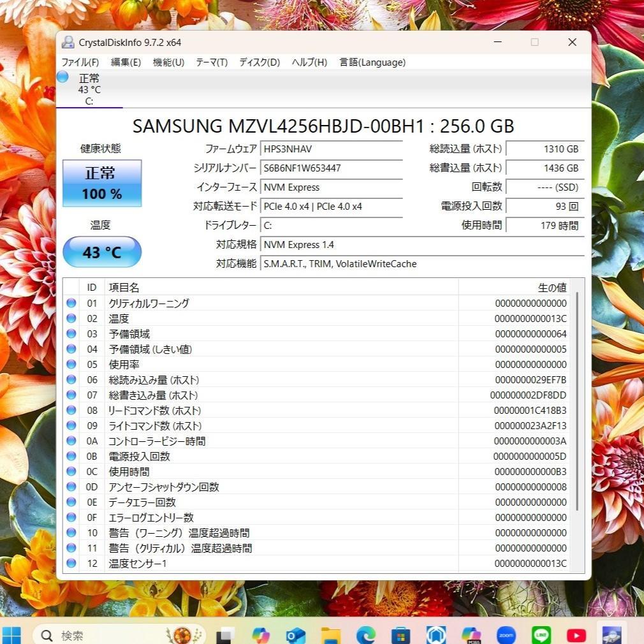
Task: Open the 言語(Language) menu
Action: 372,62
